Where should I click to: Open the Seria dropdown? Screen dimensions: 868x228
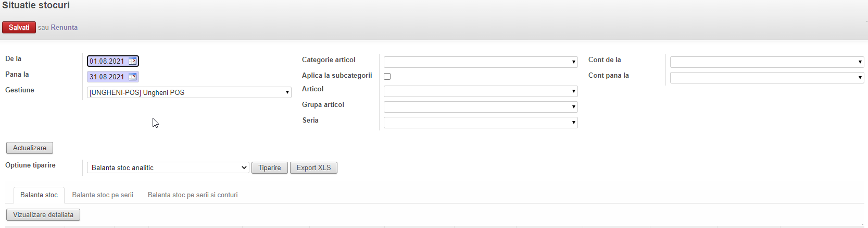coord(480,123)
